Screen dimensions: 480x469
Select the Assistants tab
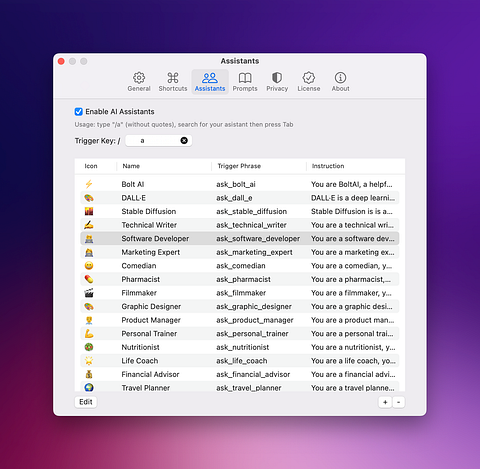tap(210, 82)
